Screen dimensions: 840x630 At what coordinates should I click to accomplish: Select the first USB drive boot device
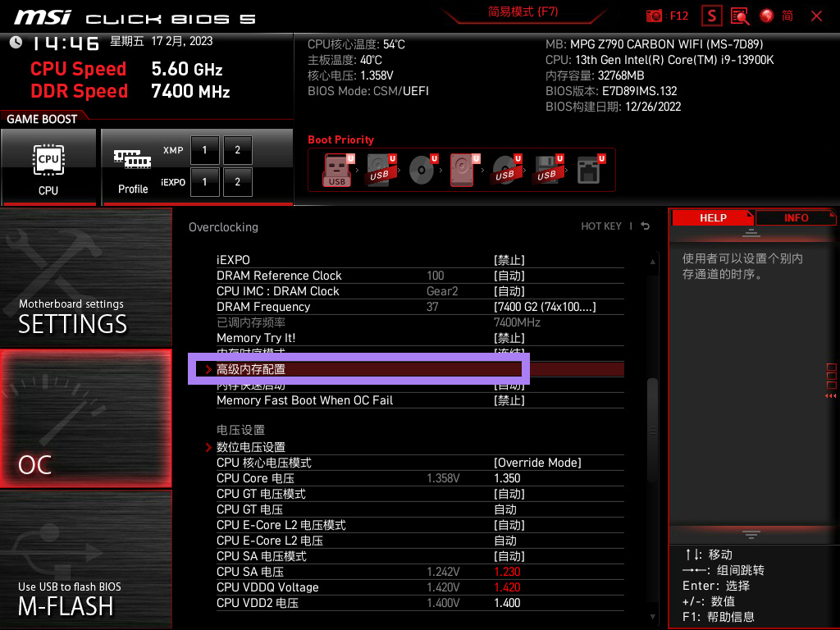click(337, 170)
